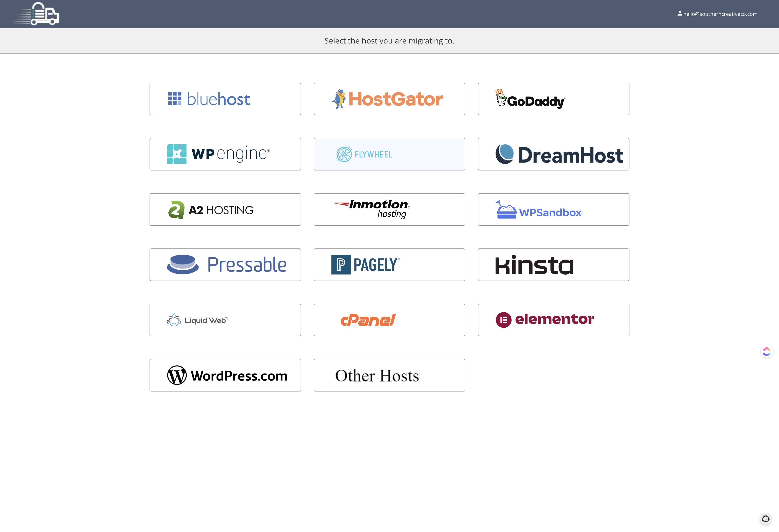Select InMotion Hosting option

(389, 209)
